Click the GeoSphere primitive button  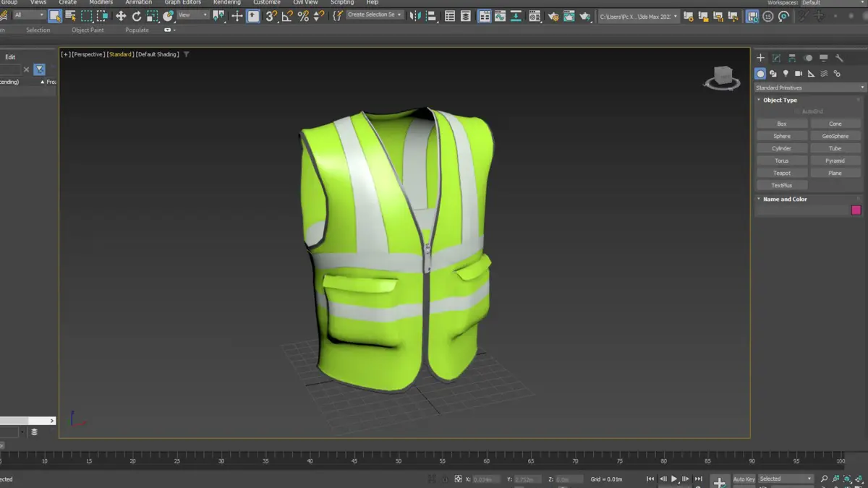coord(835,136)
